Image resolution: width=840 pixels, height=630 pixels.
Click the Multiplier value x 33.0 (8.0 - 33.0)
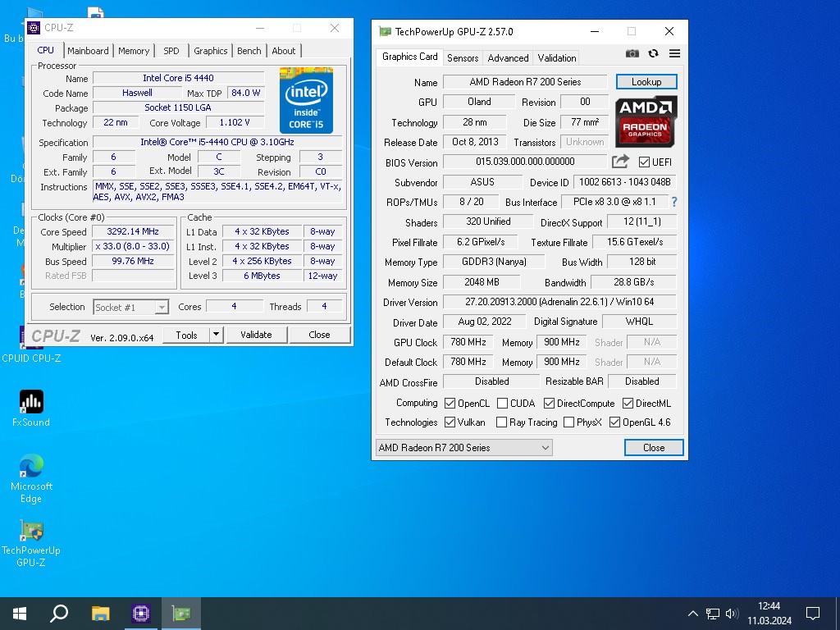point(133,246)
